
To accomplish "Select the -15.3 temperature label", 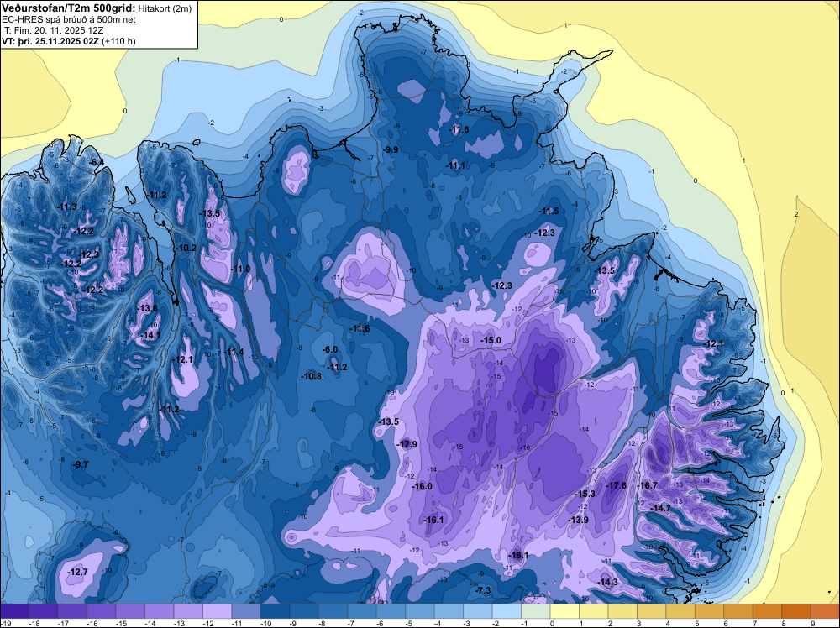I will click(585, 495).
